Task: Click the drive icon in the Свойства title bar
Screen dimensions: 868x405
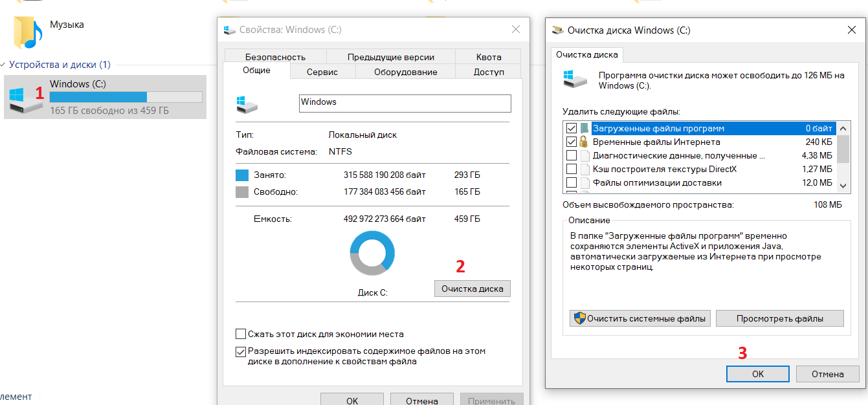Action: [229, 30]
